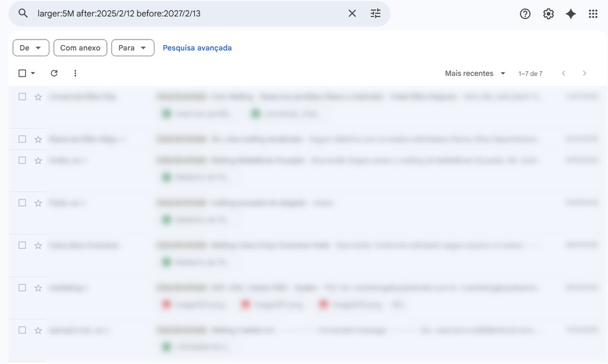Open the three-dot more options menu
608x364 pixels.
75,74
